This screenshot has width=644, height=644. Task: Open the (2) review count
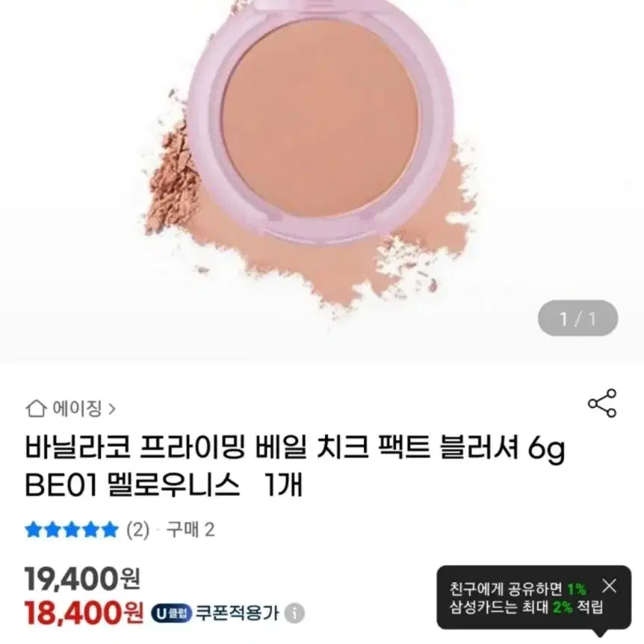pyautogui.click(x=137, y=530)
